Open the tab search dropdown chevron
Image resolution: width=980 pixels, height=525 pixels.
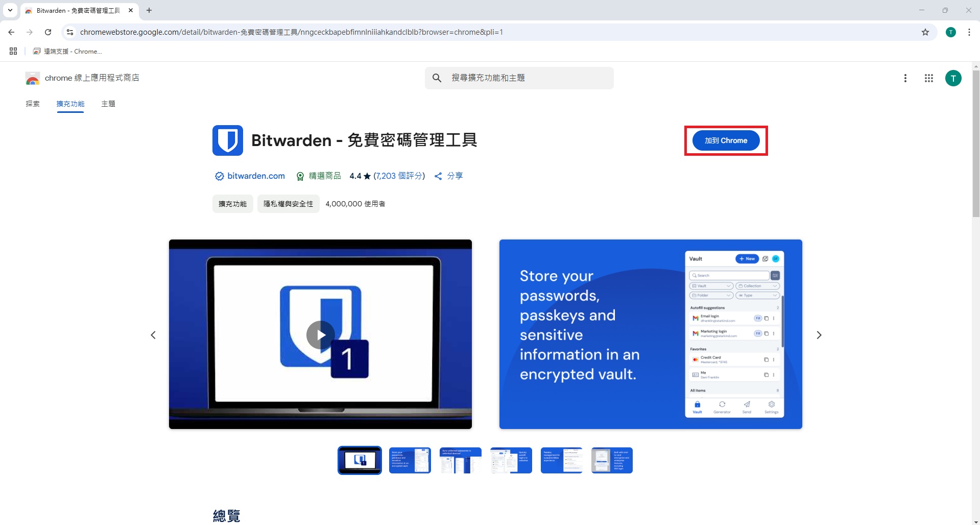(10, 10)
